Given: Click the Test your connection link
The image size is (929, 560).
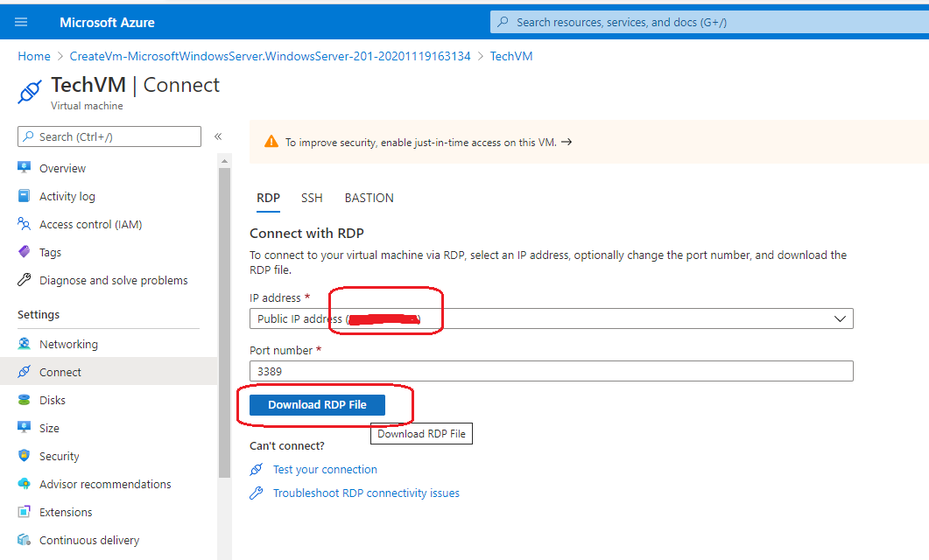Looking at the screenshot, I should pyautogui.click(x=325, y=469).
